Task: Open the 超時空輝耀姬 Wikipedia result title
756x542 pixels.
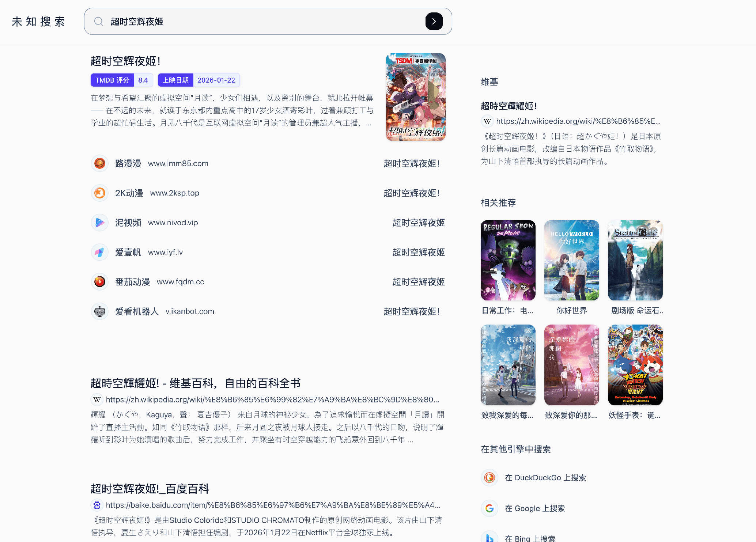Action: click(x=195, y=383)
